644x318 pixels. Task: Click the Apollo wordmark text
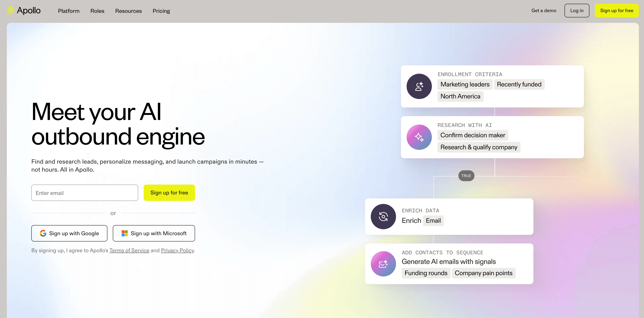[28, 11]
